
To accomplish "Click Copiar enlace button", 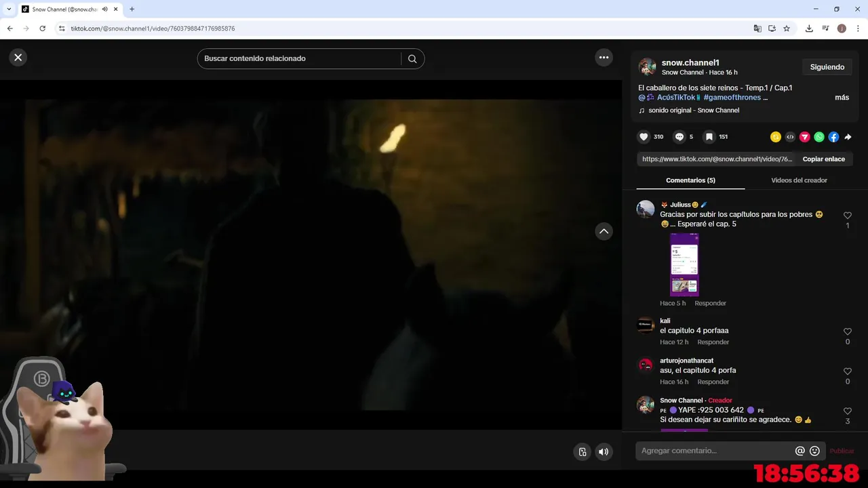I will 824,159.
